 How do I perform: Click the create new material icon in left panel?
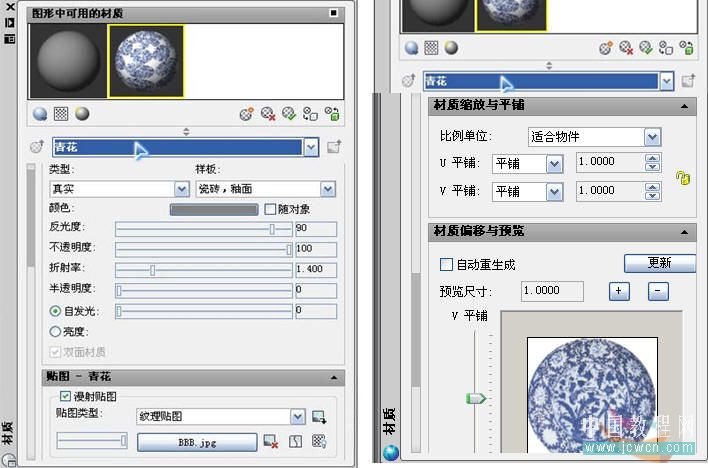click(x=246, y=114)
